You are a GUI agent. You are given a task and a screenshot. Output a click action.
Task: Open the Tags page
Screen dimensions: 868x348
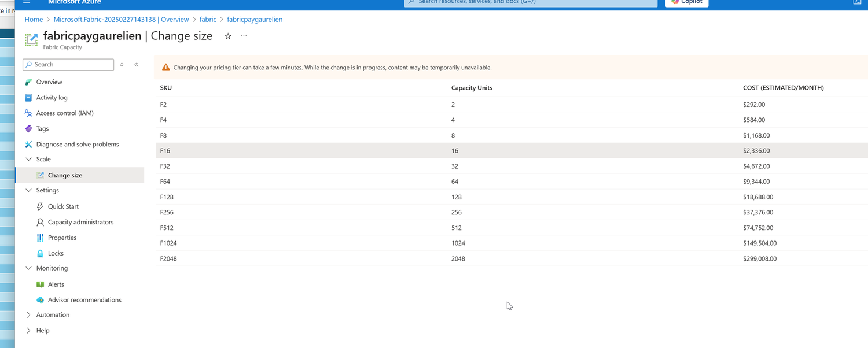coord(42,128)
